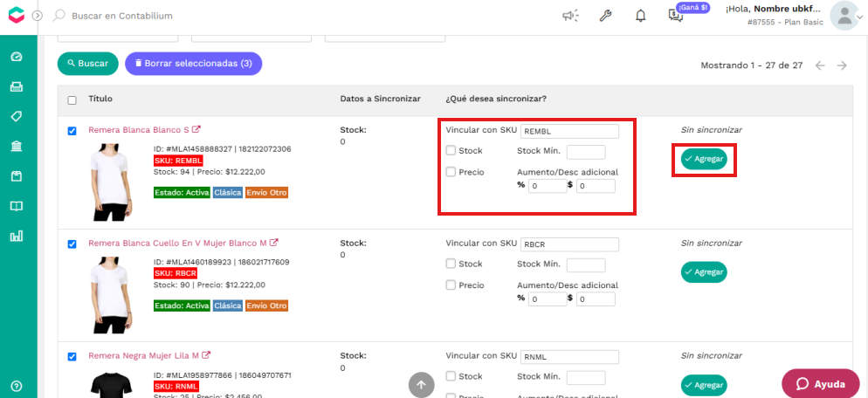Viewport: 868px width, 398px height.
Task: Open the bank building icon in the sidebar
Action: [17, 146]
